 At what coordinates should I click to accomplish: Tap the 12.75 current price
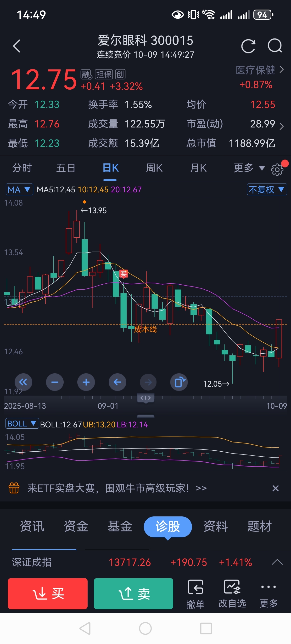tap(44, 80)
